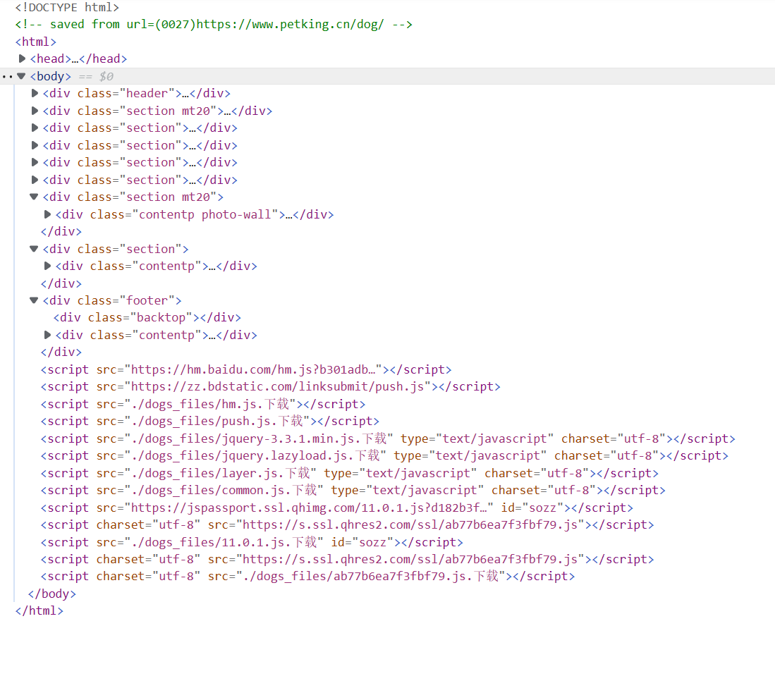
Task: Collapse the section mt20 div containing photo-wall
Action: pos(34,197)
